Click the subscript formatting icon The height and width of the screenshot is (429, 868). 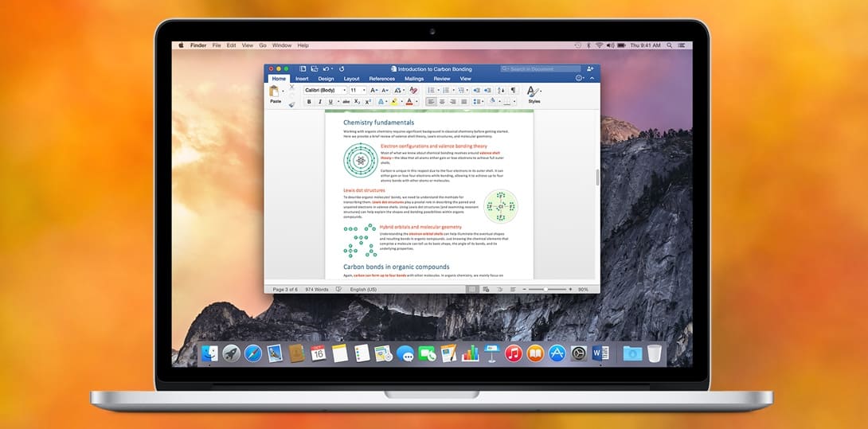click(357, 102)
